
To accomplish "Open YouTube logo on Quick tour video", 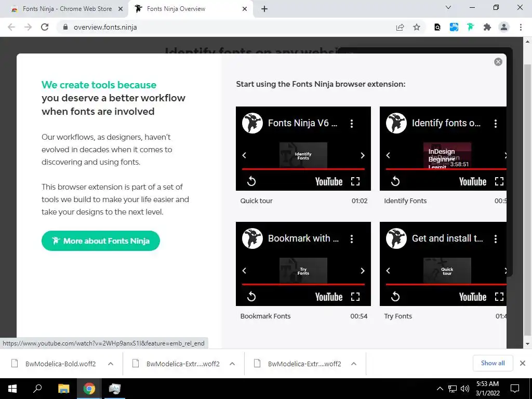I will pyautogui.click(x=329, y=181).
